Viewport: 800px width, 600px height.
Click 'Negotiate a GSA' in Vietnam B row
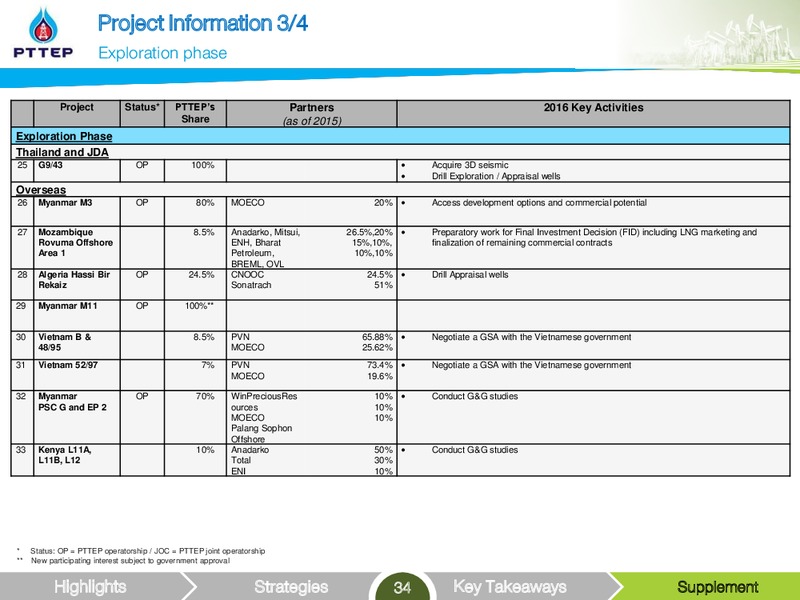point(531,337)
